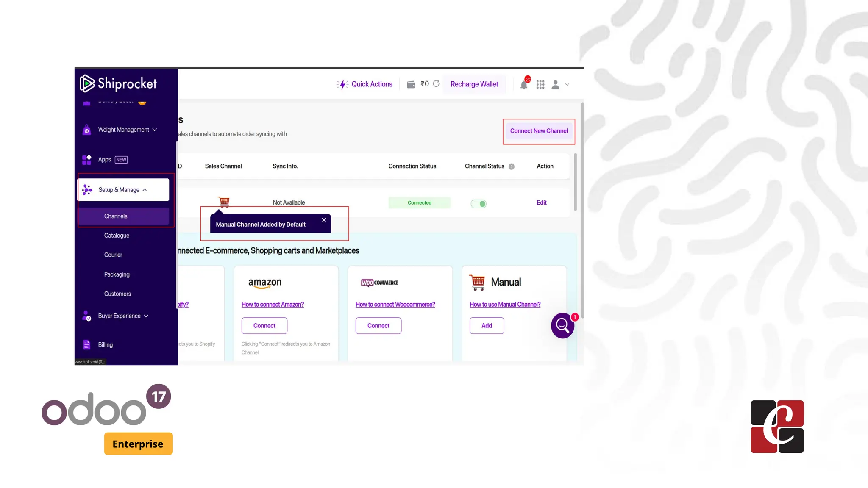Click the notifications bell icon
Viewport: 868px width, 488px height.
click(524, 85)
